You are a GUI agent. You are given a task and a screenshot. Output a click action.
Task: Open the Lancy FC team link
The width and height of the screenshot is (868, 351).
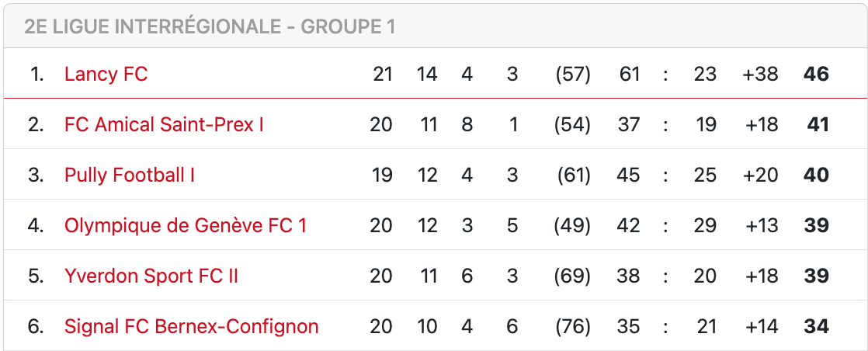pos(106,75)
